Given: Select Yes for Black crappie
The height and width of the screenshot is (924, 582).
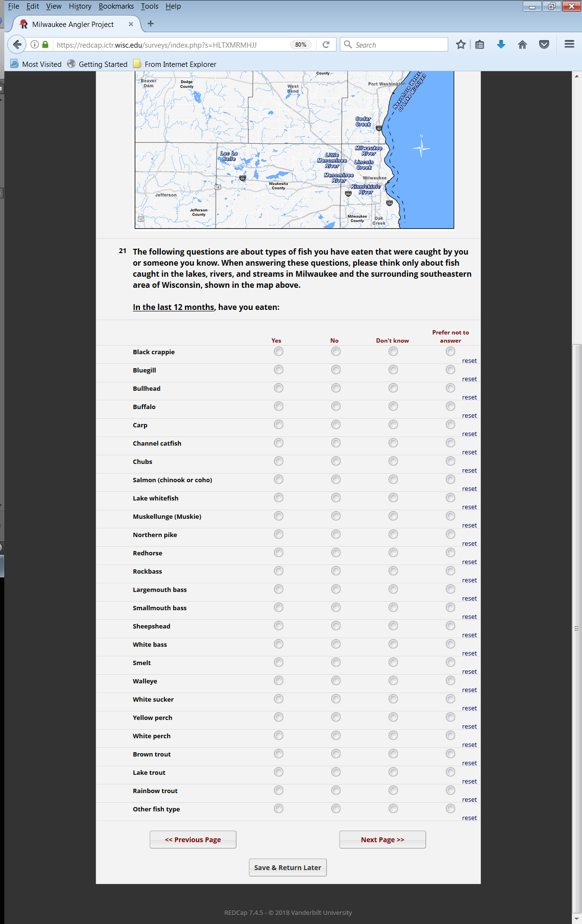Looking at the screenshot, I should tap(278, 352).
